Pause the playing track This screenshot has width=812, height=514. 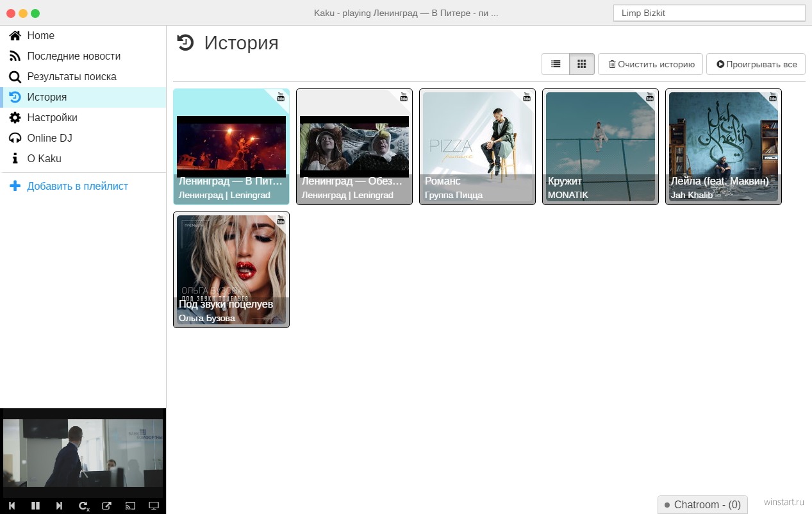click(x=35, y=506)
